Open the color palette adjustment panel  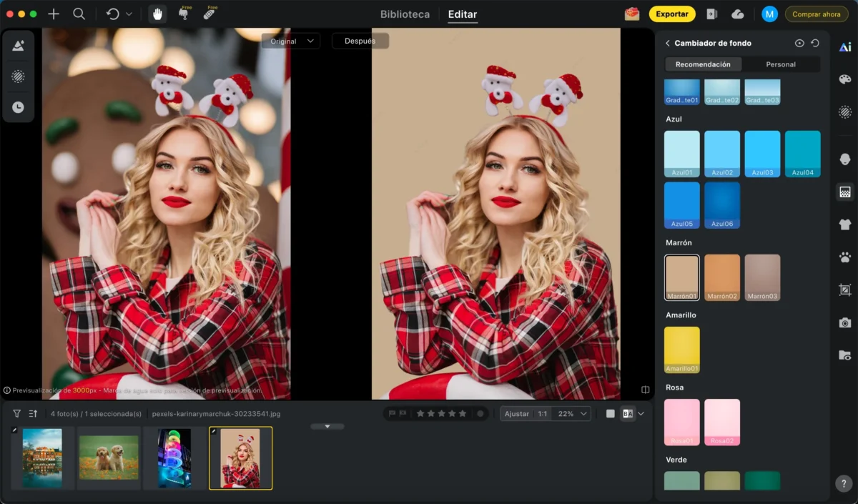point(845,79)
